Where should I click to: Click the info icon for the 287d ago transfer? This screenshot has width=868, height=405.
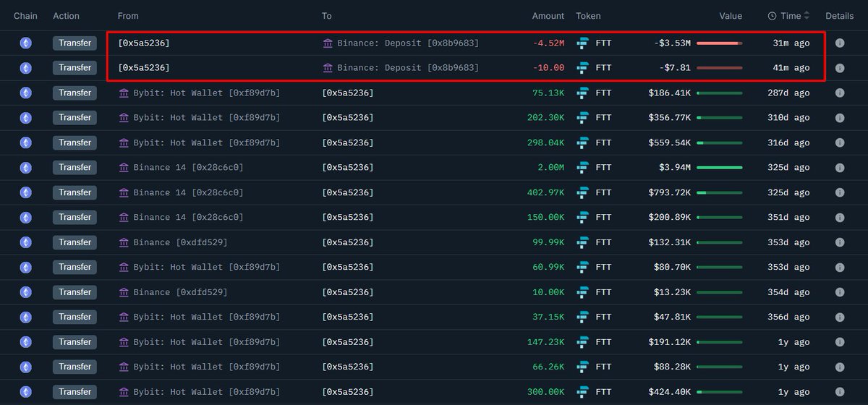coord(840,93)
